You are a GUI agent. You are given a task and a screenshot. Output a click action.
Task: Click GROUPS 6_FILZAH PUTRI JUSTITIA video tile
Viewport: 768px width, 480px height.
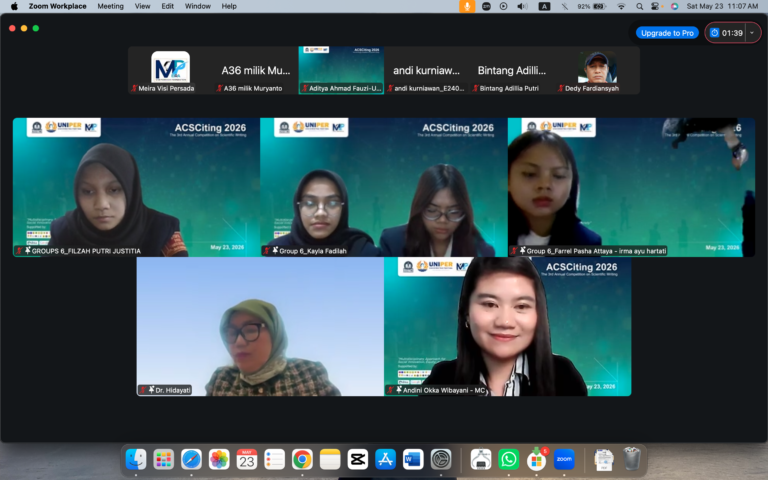[136, 187]
